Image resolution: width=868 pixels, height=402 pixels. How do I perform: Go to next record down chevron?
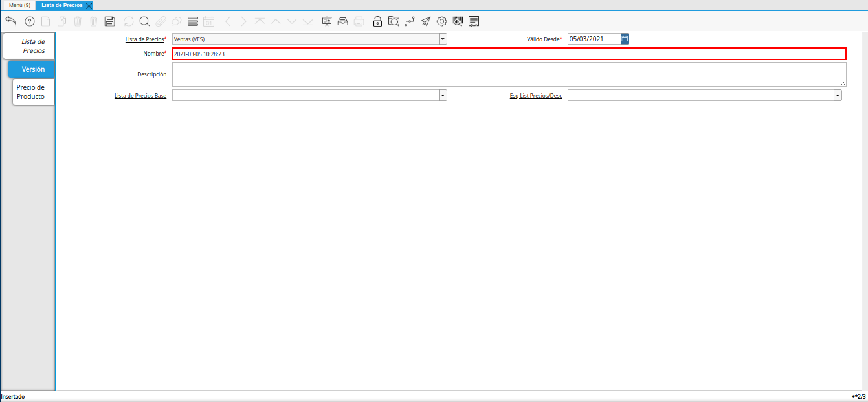point(291,21)
